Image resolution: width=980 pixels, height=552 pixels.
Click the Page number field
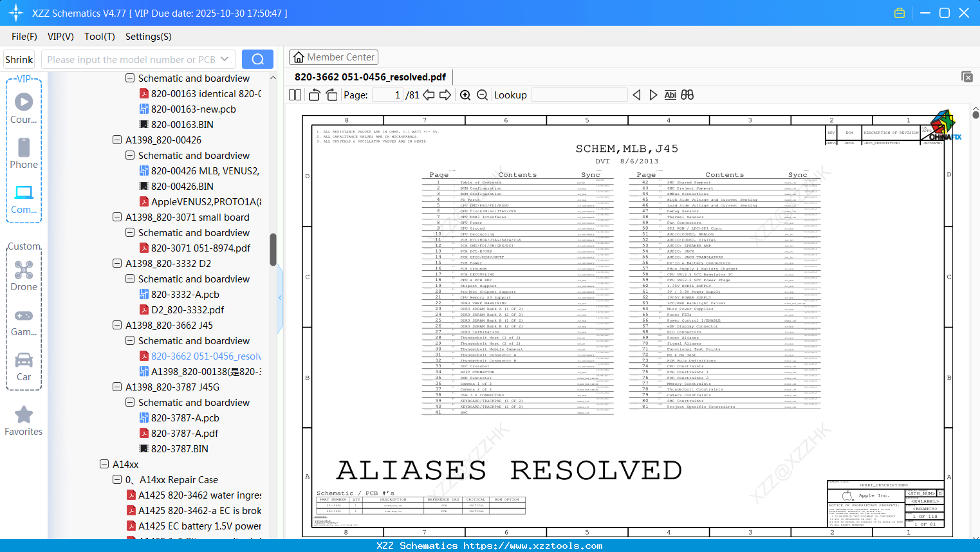click(x=388, y=95)
